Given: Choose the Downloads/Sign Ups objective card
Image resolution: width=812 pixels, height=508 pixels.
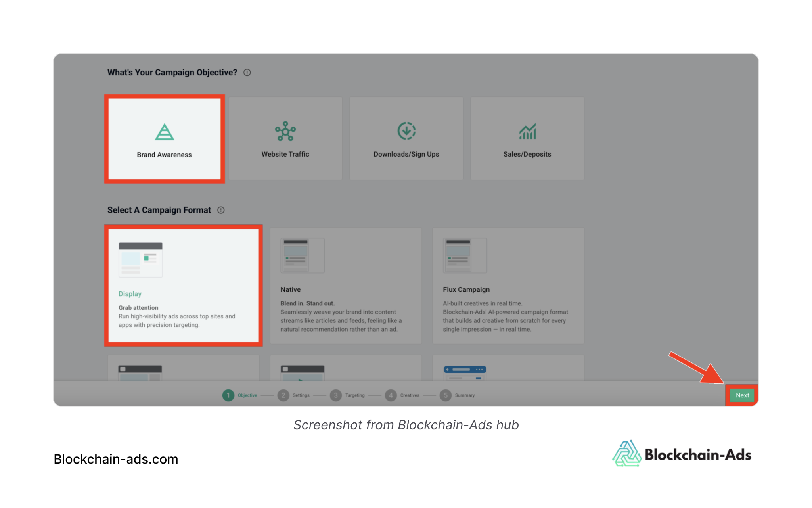Looking at the screenshot, I should coord(406,138).
